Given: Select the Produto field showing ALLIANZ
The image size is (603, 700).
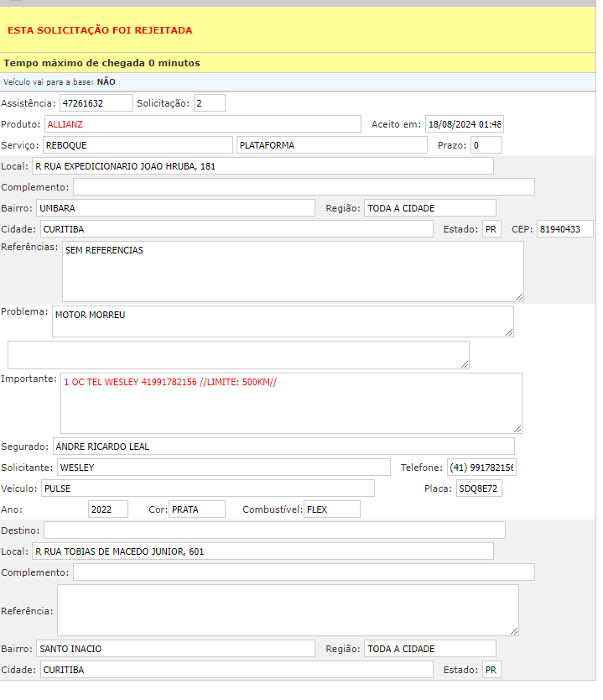Looking at the screenshot, I should tap(202, 124).
